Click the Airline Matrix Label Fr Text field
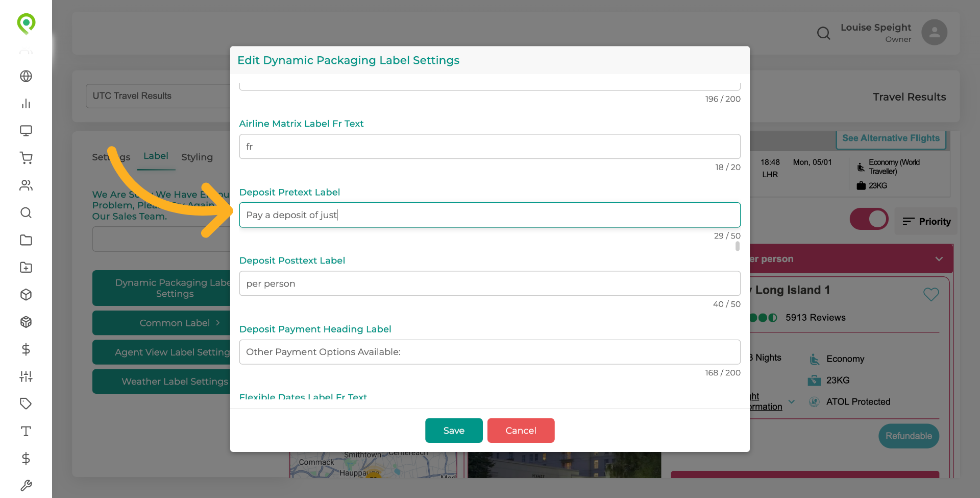Image resolution: width=980 pixels, height=498 pixels. 490,147
